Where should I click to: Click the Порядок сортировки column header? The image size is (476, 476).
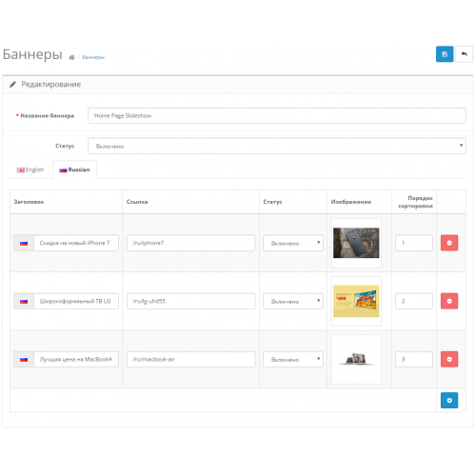[x=416, y=202]
